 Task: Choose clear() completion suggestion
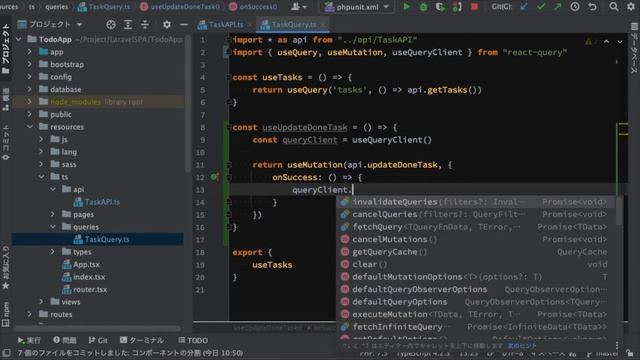[x=476, y=264]
